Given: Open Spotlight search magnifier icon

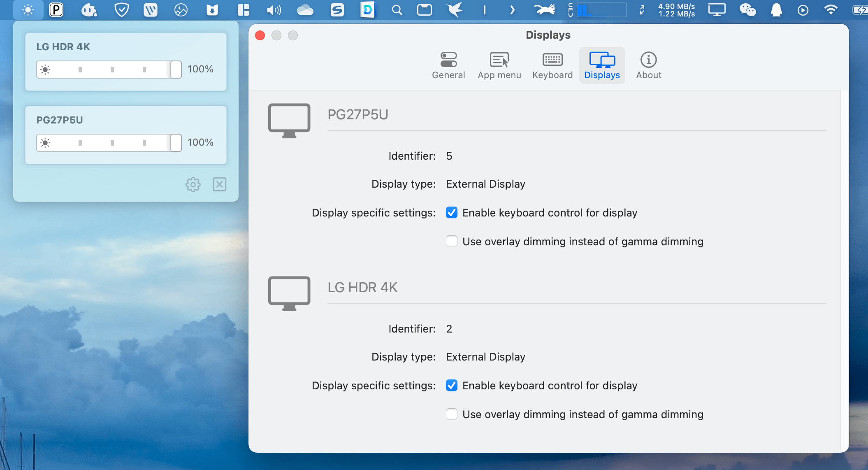Looking at the screenshot, I should click(x=397, y=10).
